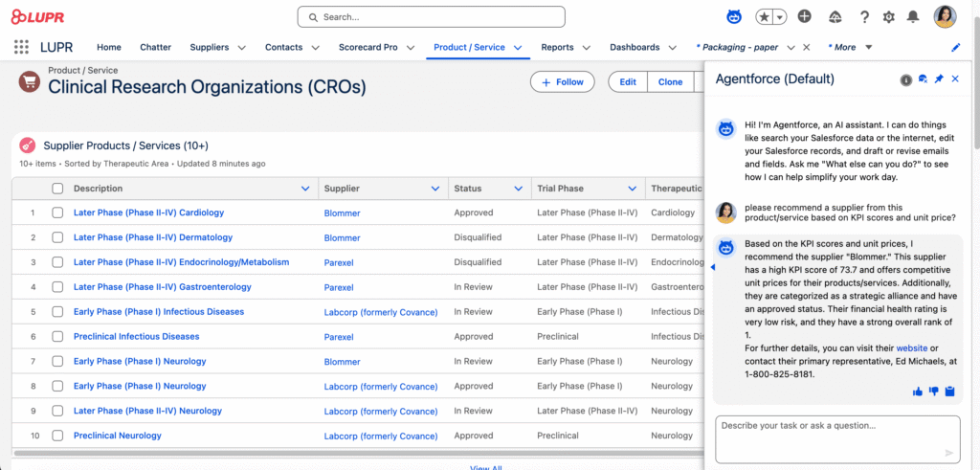Check the row 7 Early Phase Neurology checkbox

(57, 361)
